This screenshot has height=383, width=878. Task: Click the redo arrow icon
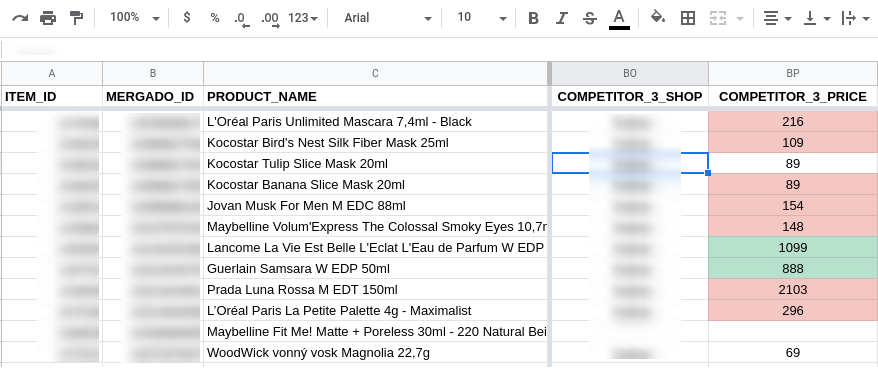pyautogui.click(x=20, y=18)
